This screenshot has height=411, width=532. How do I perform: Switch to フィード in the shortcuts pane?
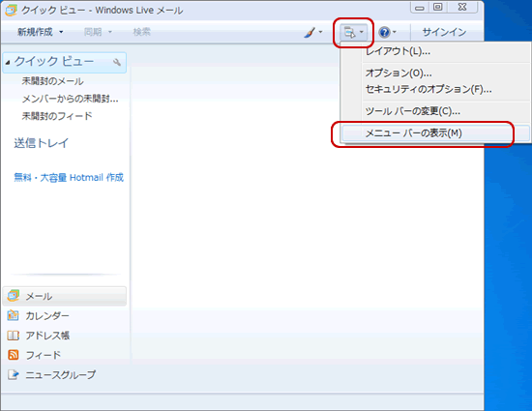[x=44, y=355]
